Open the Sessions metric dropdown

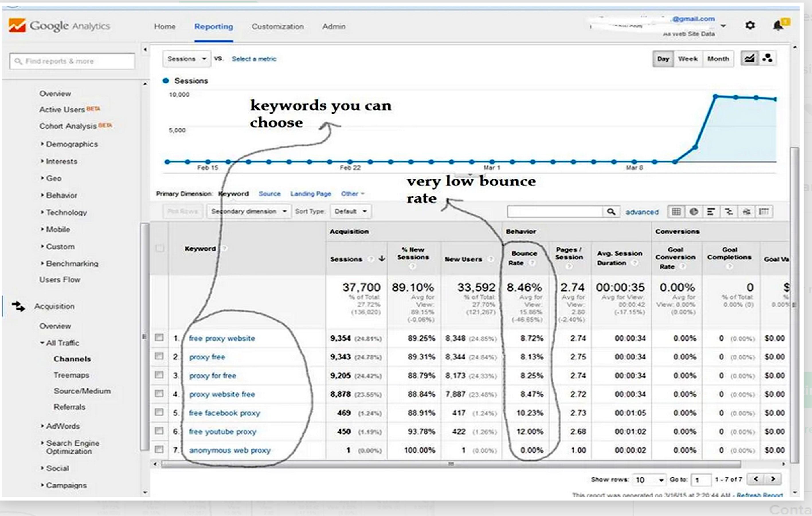tap(187, 58)
